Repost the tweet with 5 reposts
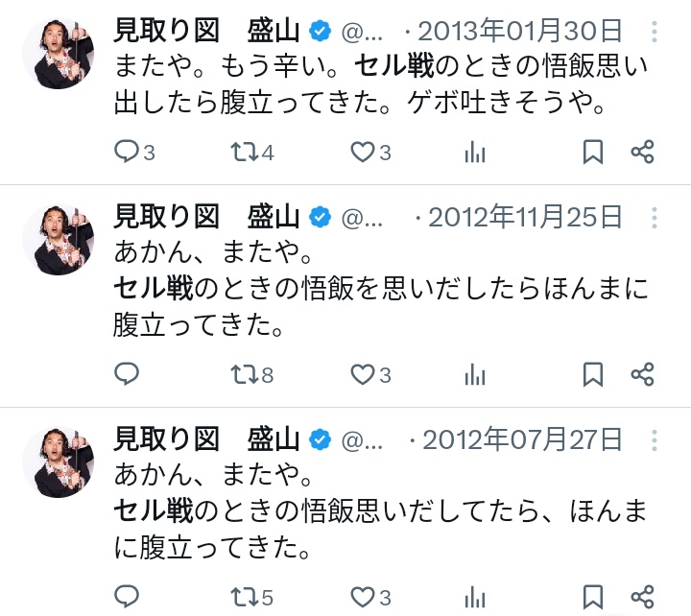Screen dimensions: 691x616 [245, 596]
